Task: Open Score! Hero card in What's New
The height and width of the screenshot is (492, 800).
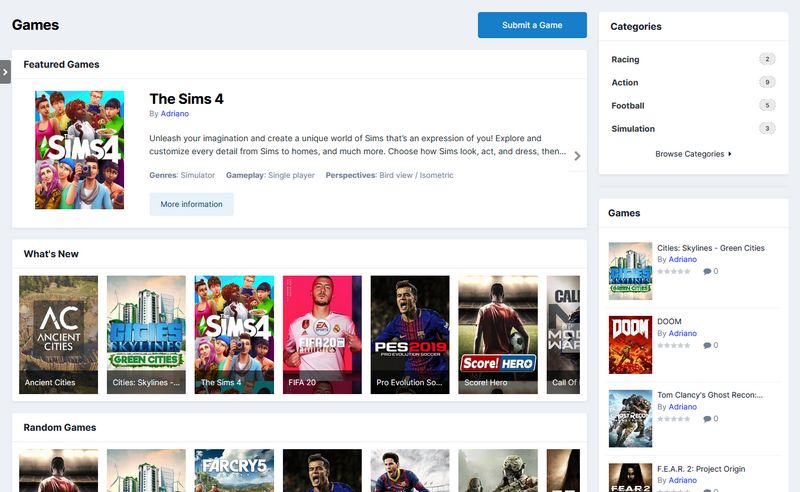Action: (x=498, y=335)
